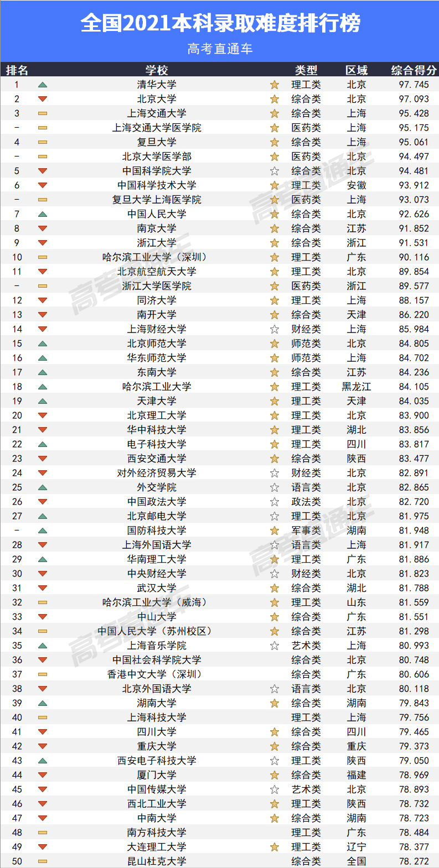Click the gold star in the 同济大学 row
This screenshot has height=868, width=439.
(x=274, y=300)
